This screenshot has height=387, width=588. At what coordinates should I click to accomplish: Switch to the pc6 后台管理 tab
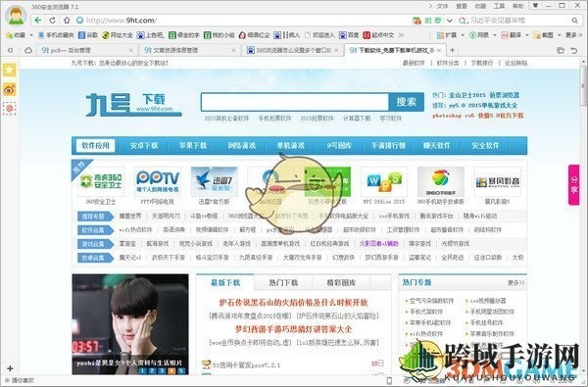(x=87, y=50)
